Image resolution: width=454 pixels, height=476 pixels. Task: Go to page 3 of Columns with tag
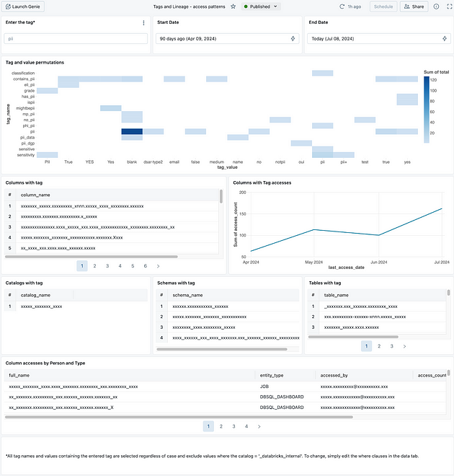click(107, 266)
